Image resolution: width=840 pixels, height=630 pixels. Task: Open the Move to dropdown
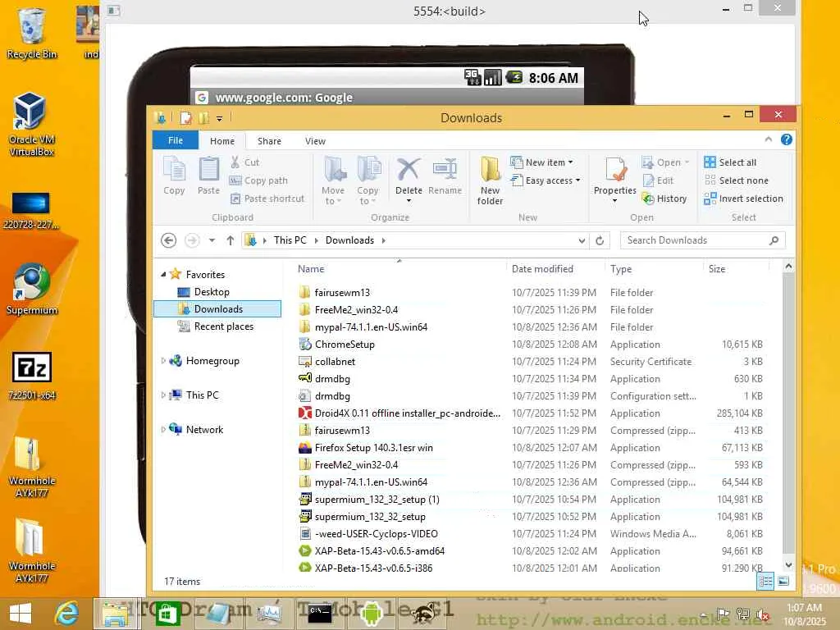333,180
